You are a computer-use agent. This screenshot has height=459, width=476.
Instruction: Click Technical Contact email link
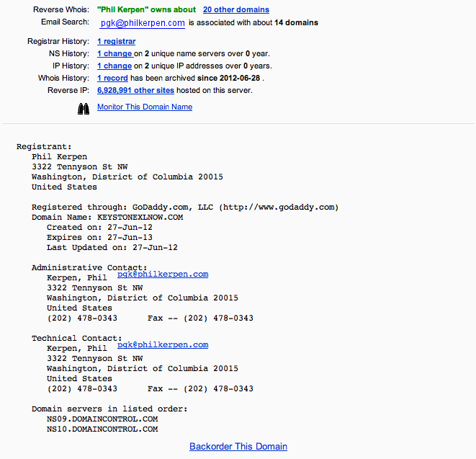163,344
